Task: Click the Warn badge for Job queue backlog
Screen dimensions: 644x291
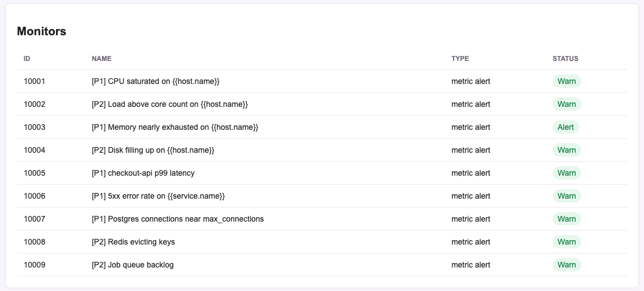Action: [x=567, y=265]
